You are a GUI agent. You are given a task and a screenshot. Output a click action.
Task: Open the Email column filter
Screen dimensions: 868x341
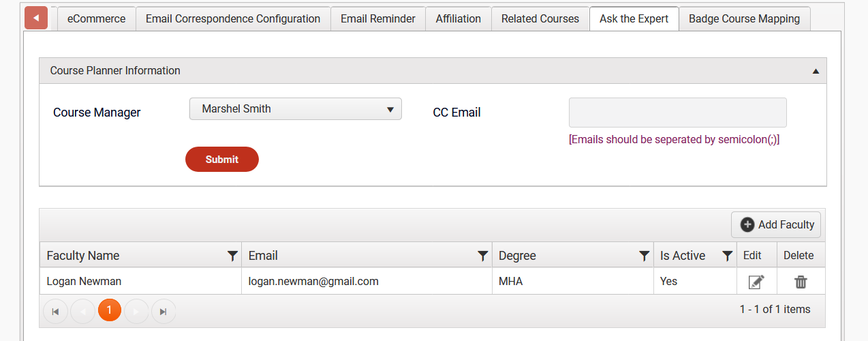pyautogui.click(x=482, y=256)
